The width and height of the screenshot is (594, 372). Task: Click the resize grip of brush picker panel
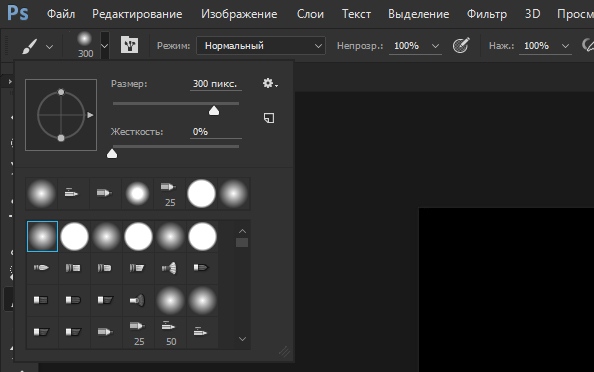point(284,352)
